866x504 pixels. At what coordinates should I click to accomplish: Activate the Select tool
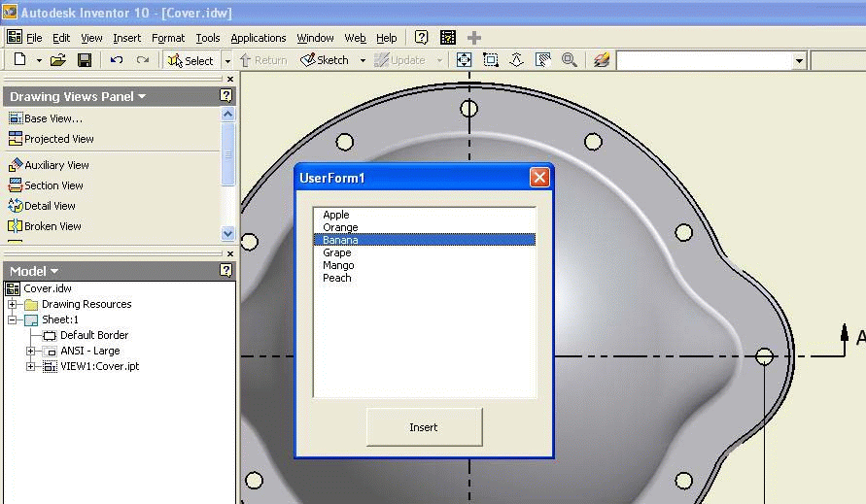point(191,60)
